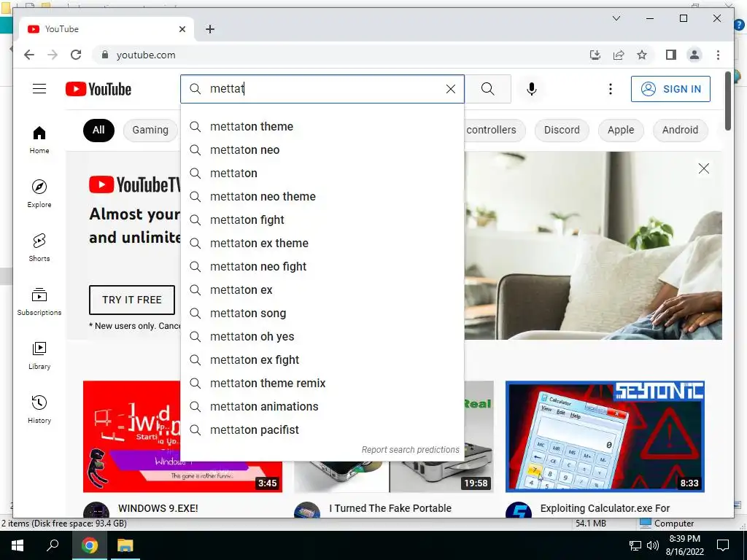Select the suggestion that reads only 'mettaton'
Viewport: 747px width, 560px height.
(x=322, y=174)
